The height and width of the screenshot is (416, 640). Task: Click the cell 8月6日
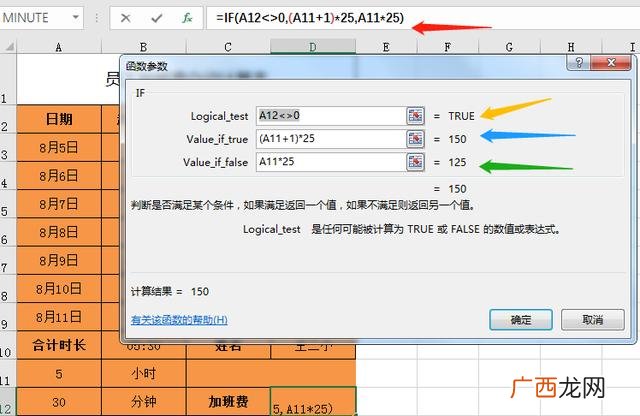click(59, 176)
